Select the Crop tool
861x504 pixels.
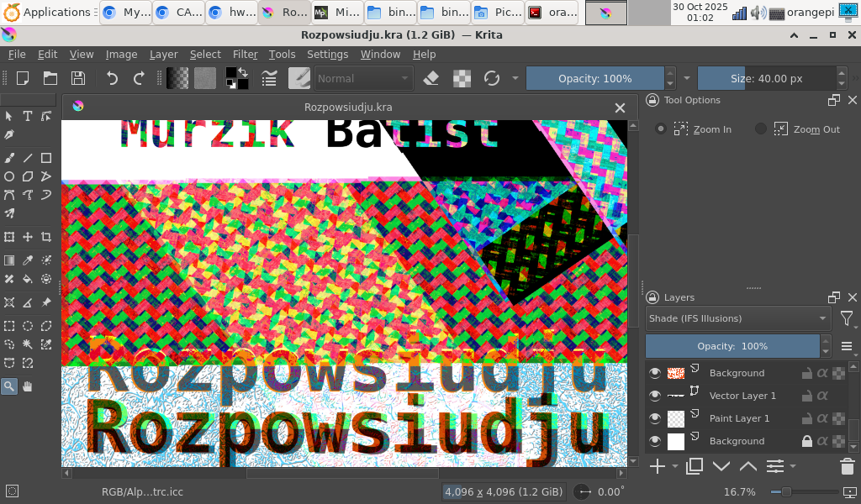(x=46, y=237)
